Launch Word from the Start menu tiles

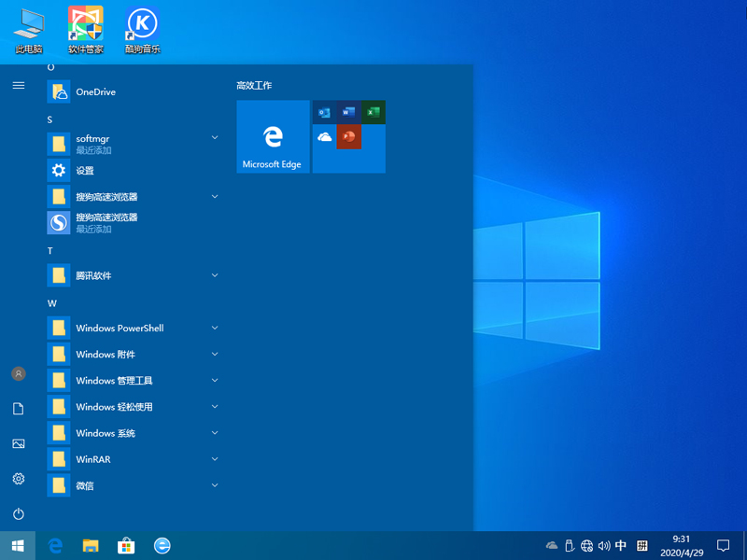tap(348, 112)
